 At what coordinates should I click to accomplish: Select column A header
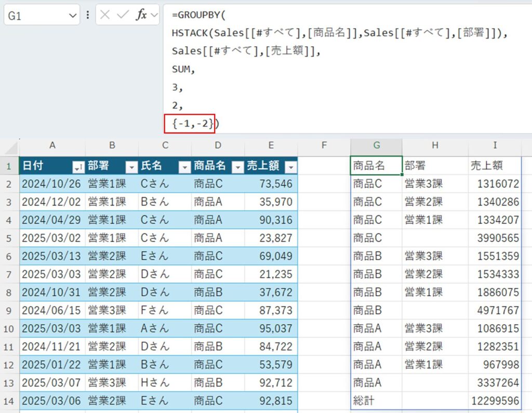52,145
